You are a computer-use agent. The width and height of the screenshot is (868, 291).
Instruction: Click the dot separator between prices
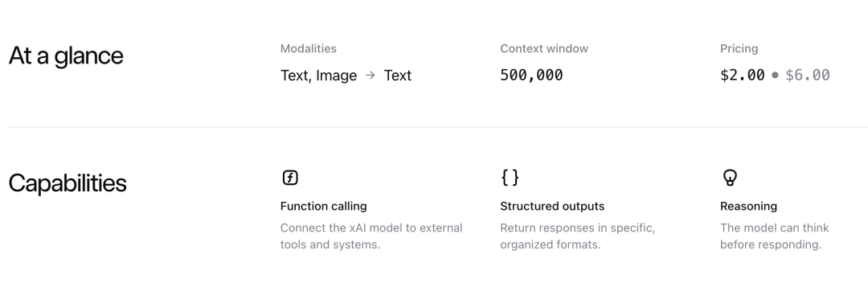click(x=775, y=75)
